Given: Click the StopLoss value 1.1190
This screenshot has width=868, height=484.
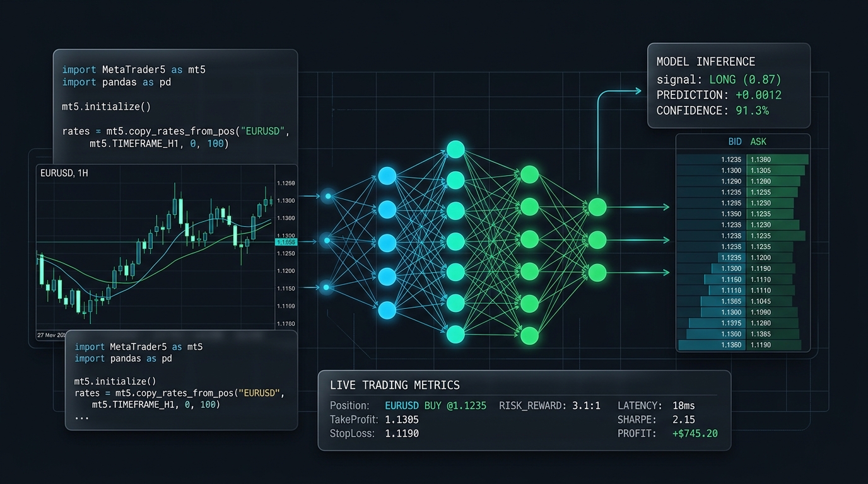Looking at the screenshot, I should coord(402,434).
